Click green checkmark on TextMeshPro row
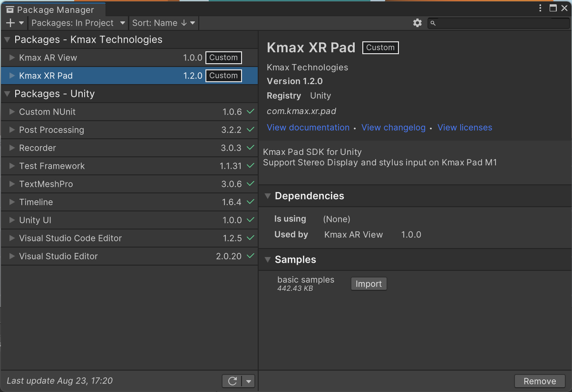 click(251, 184)
